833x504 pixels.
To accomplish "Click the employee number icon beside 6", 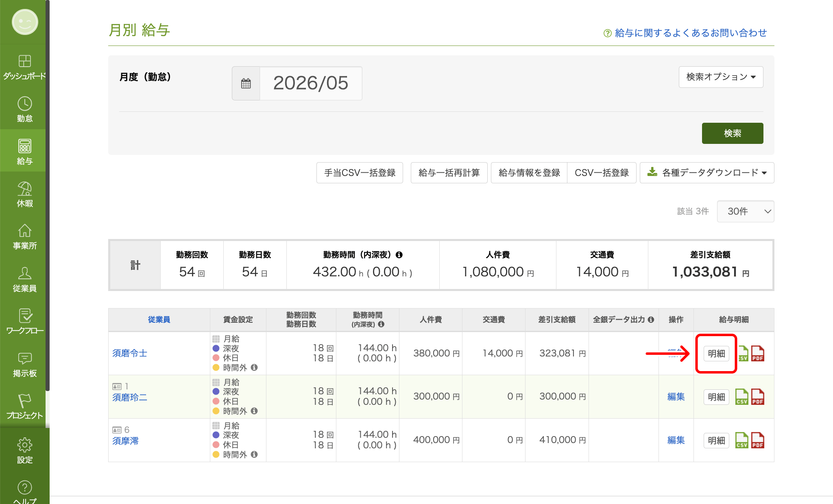I will pos(117,430).
